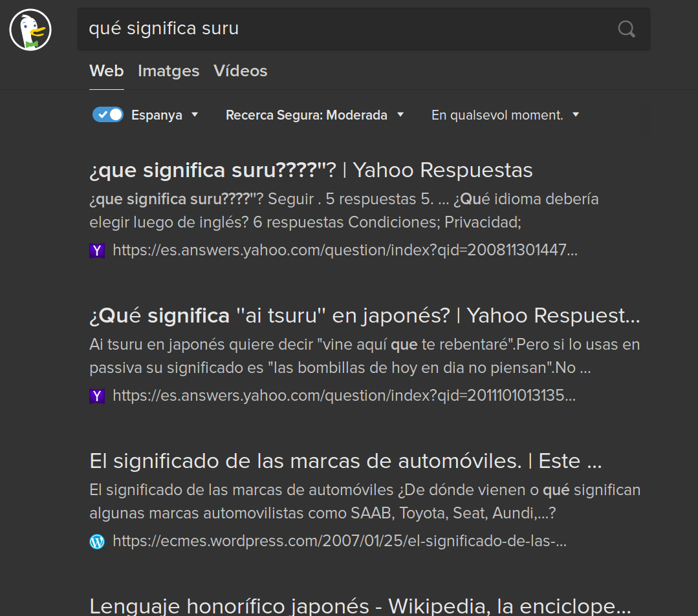
Task: Click the magnifying glass search icon
Action: [626, 29]
